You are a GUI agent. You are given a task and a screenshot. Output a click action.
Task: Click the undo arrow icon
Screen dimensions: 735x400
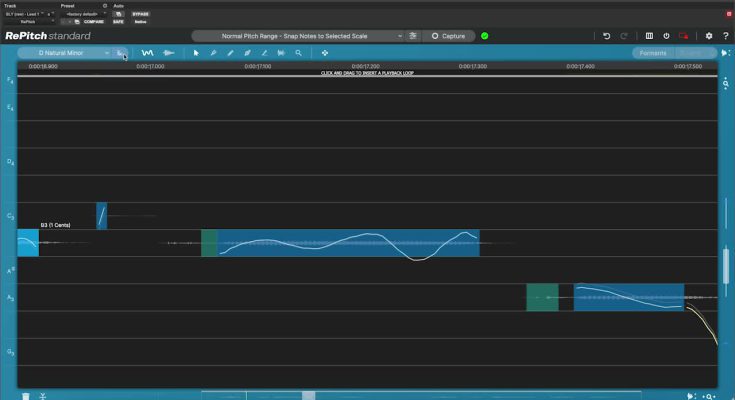606,36
